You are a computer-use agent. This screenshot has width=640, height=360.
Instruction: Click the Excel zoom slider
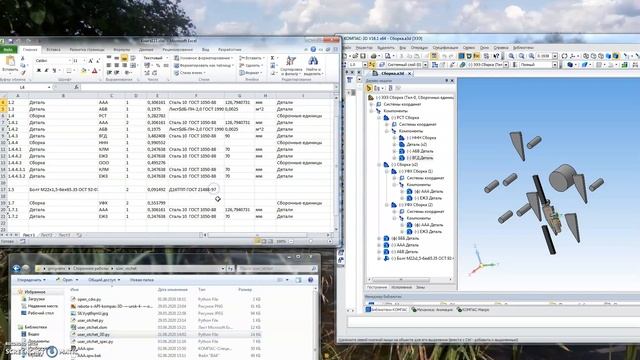tap(310, 242)
